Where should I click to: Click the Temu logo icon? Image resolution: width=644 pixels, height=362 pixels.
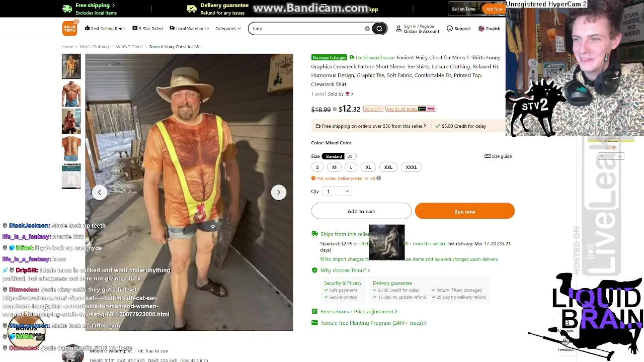point(70,28)
